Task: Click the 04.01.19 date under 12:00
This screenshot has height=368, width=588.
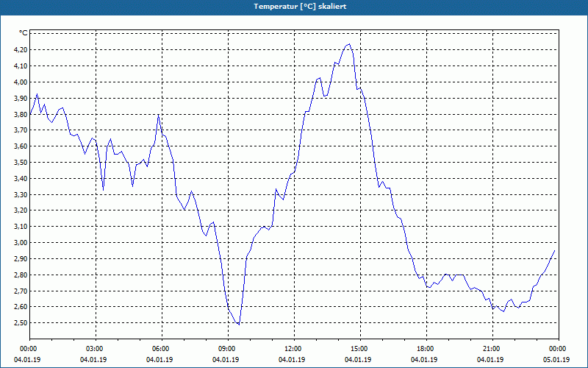Action: click(x=292, y=360)
